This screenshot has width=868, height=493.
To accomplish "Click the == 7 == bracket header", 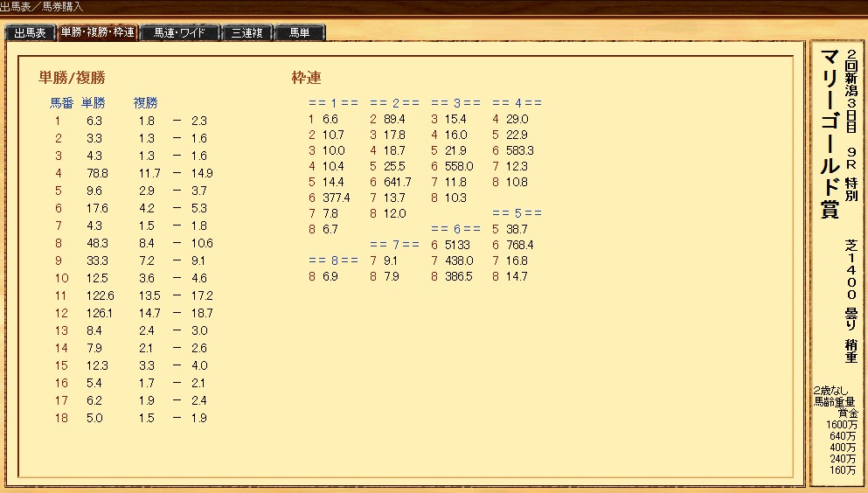I will 395,245.
